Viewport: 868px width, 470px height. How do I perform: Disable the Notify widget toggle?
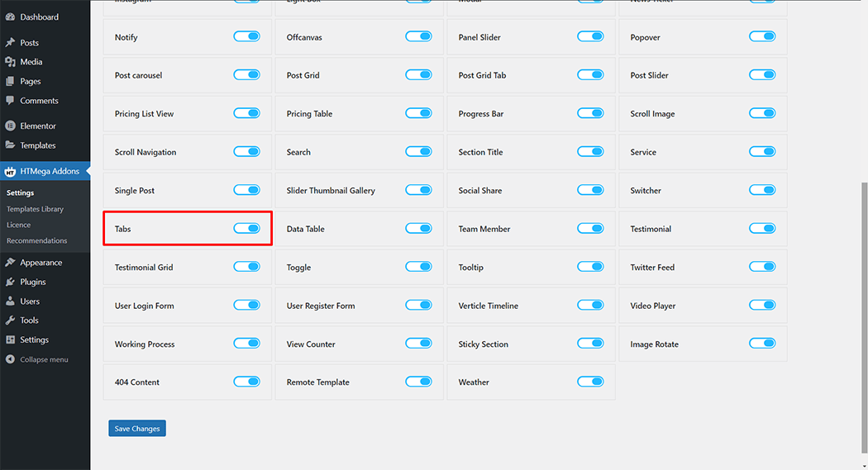(x=246, y=36)
